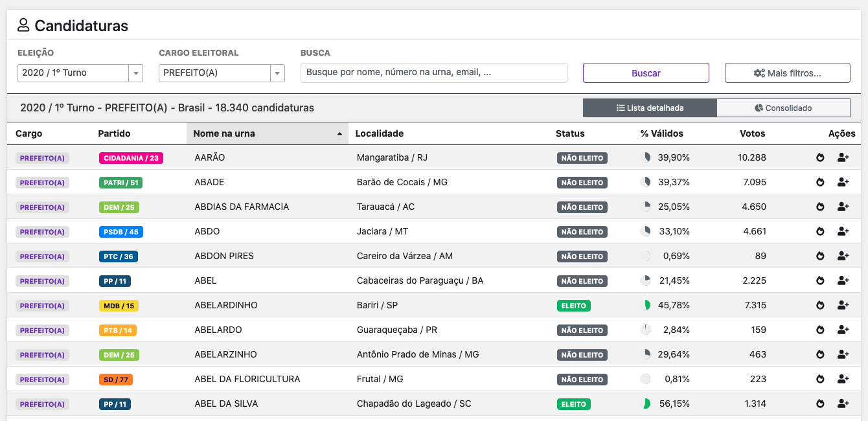The height and width of the screenshot is (421, 868).
Task: Click the add-person icon for ABADE's row
Action: pos(843,182)
